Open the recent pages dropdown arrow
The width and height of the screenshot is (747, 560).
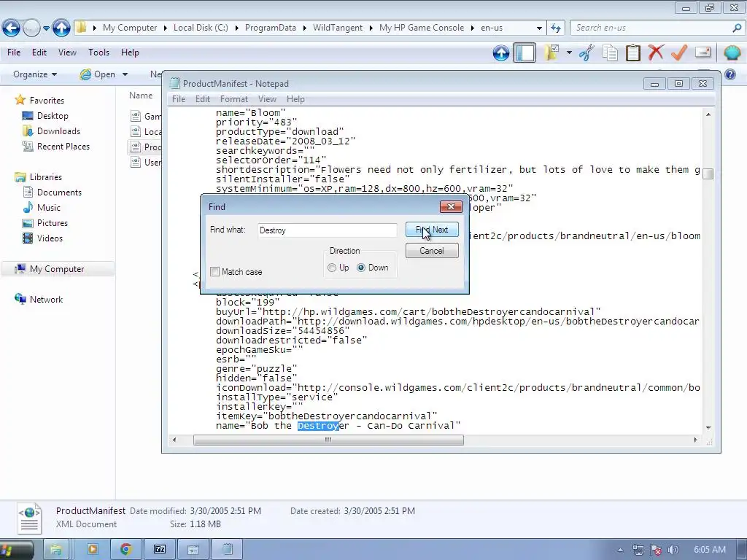[x=46, y=28]
